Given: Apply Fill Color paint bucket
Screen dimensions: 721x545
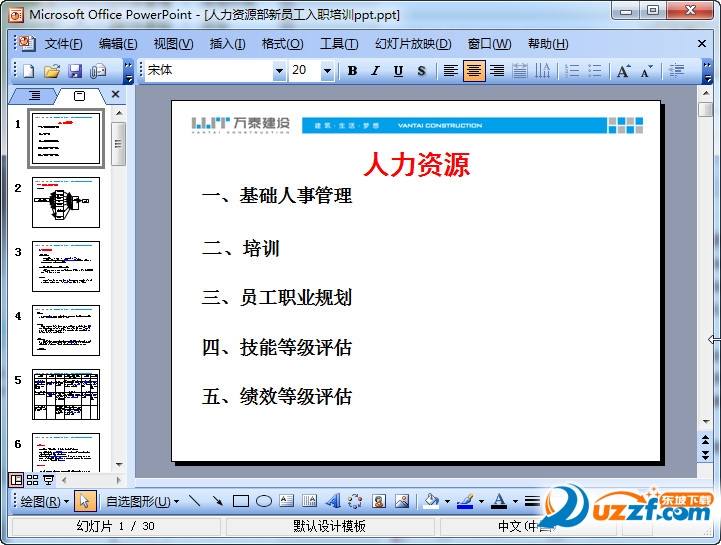Looking at the screenshot, I should tap(431, 501).
